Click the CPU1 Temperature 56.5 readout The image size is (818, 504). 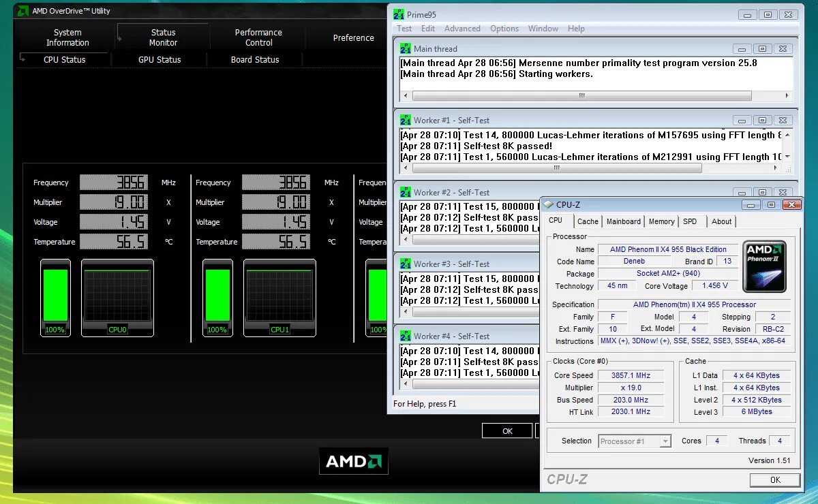point(275,242)
